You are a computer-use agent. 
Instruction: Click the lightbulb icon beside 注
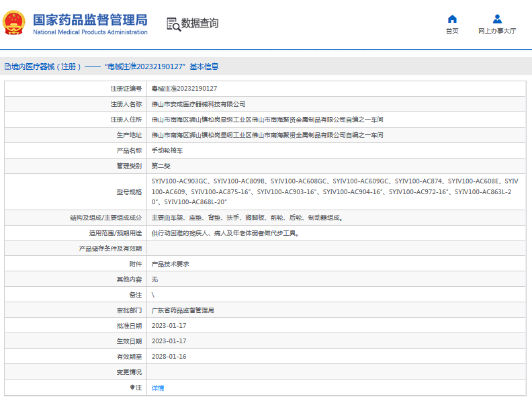[132, 387]
